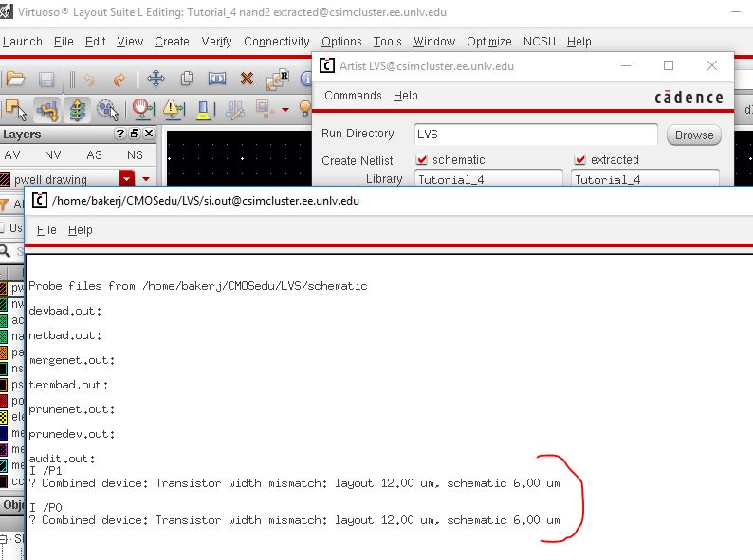Screen dimensions: 753x560
Task: Click the Delete orange X icon
Action: [x=247, y=79]
